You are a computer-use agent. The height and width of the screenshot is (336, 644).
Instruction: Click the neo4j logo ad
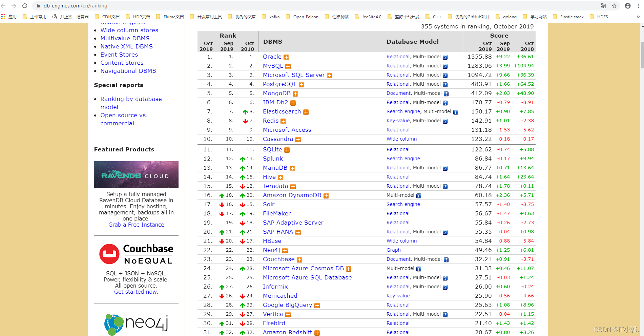pyautogui.click(x=136, y=324)
